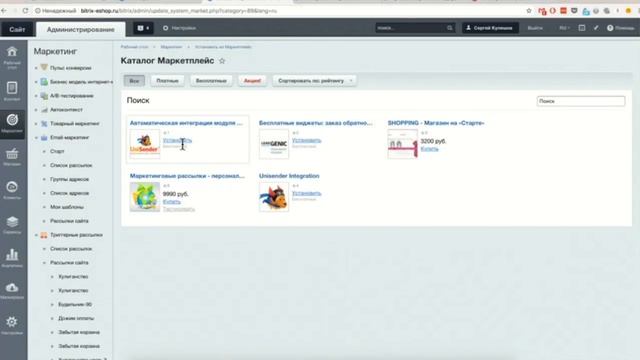Image resolution: width=640 pixels, height=360 pixels.
Task: Click the pin panel icon in header
Action: point(596,28)
